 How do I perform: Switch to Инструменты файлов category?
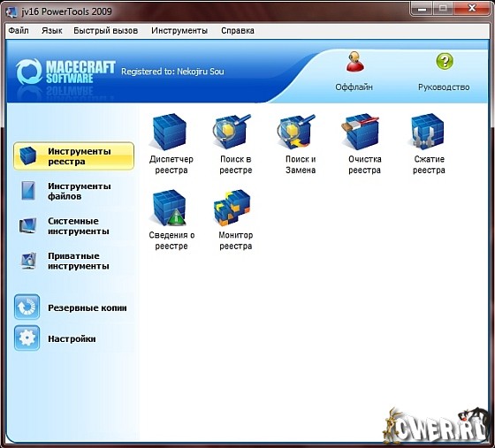(73, 191)
